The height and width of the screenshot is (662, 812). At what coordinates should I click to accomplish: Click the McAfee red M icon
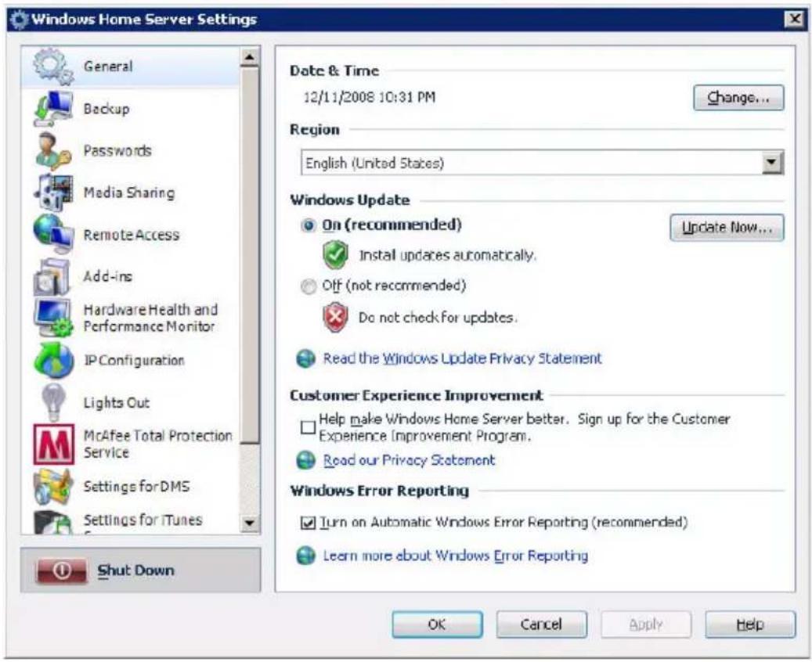click(53, 444)
